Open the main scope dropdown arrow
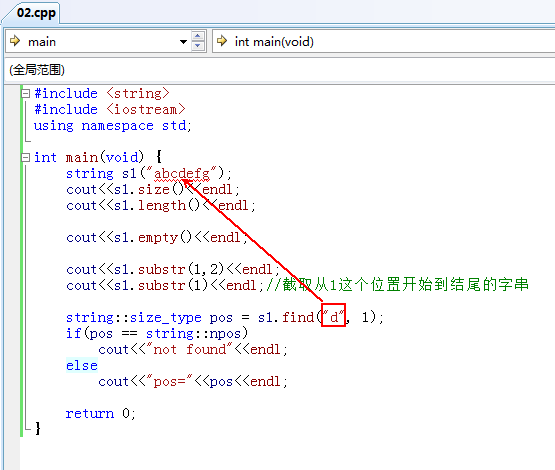Image resolution: width=555 pixels, height=470 pixels. (x=183, y=42)
